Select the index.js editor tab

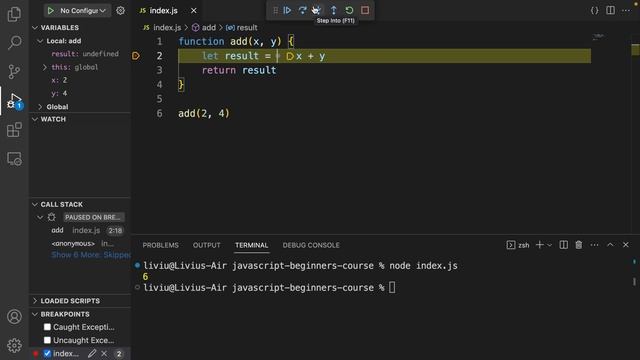[x=163, y=11]
